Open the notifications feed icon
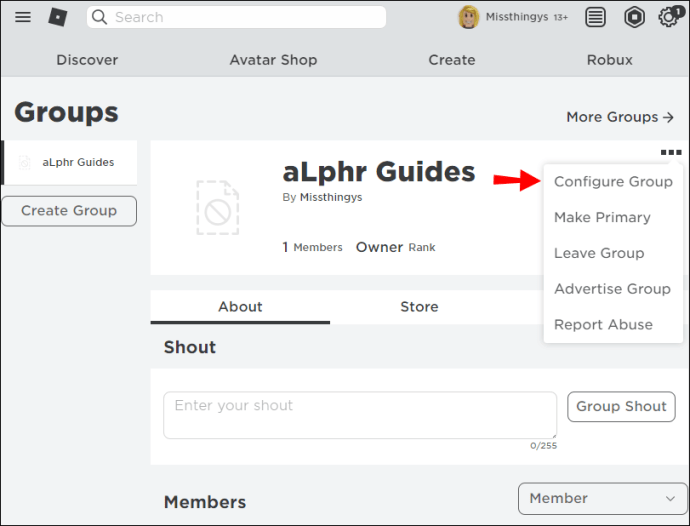Screen dimensions: 690x526 click(x=595, y=18)
